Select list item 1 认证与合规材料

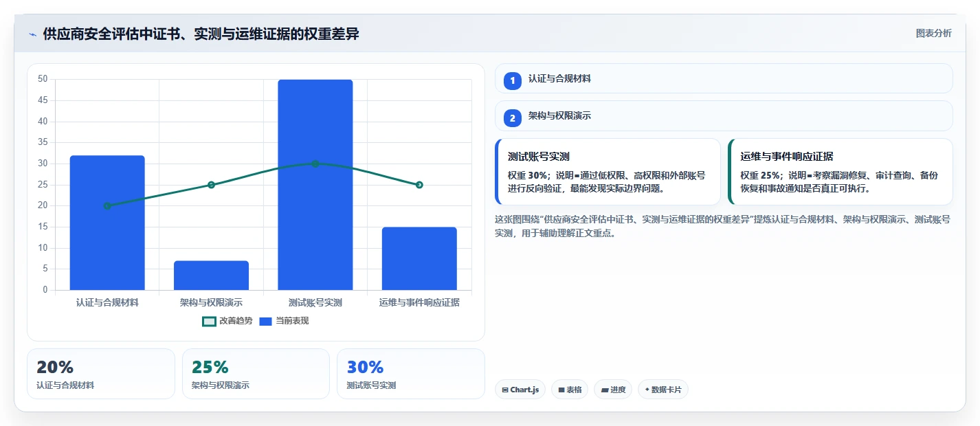(724, 78)
